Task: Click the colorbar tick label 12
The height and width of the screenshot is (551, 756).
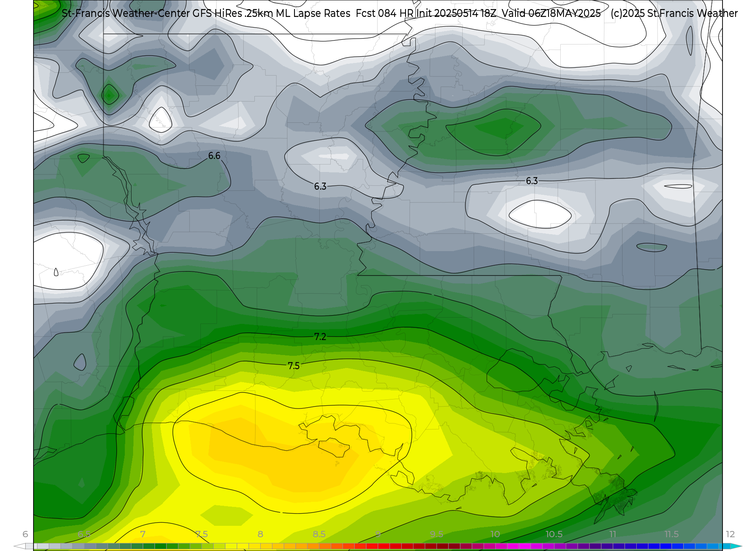Action: pos(730,534)
